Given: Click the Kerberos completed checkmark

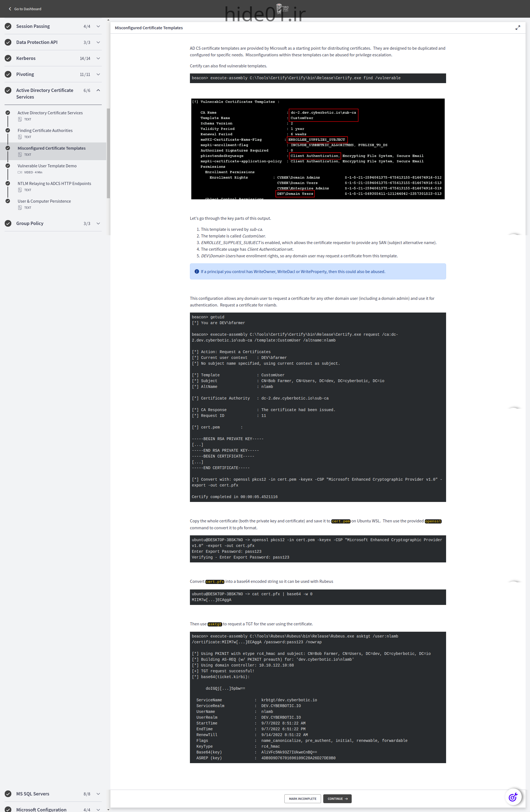Looking at the screenshot, I should click(x=8, y=58).
